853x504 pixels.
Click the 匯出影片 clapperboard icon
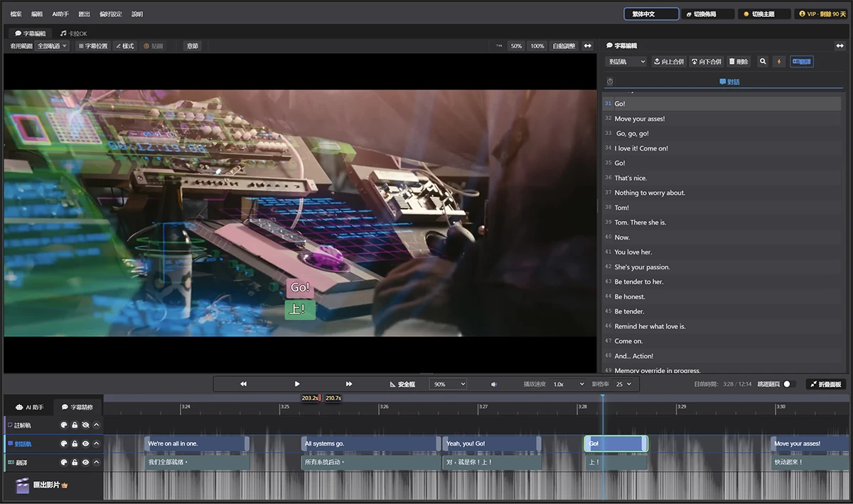22,485
